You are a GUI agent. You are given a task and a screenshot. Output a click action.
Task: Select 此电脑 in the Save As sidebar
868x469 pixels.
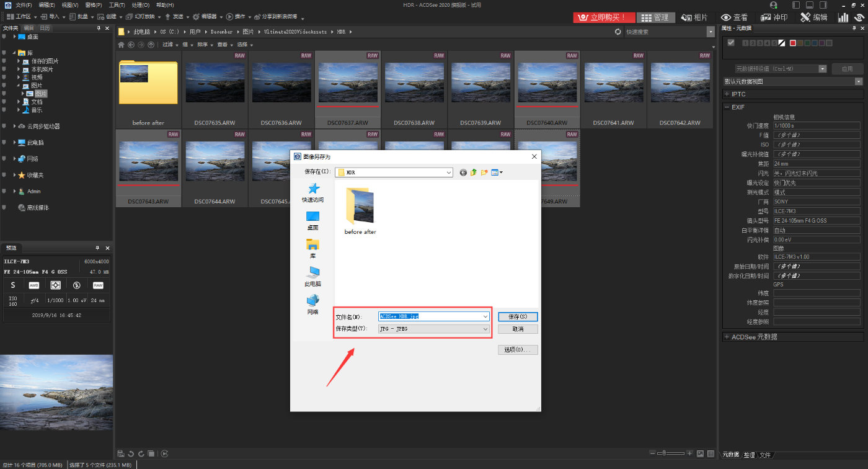[x=313, y=277]
